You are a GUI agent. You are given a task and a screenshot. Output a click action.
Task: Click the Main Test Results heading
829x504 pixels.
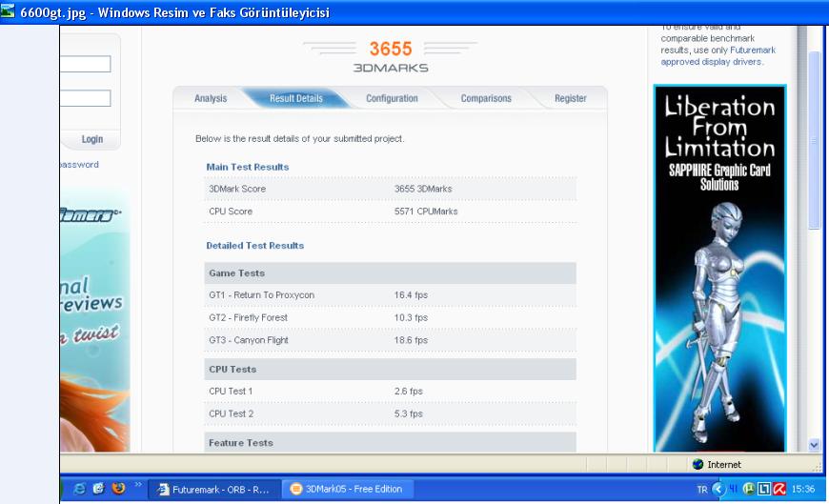click(248, 167)
